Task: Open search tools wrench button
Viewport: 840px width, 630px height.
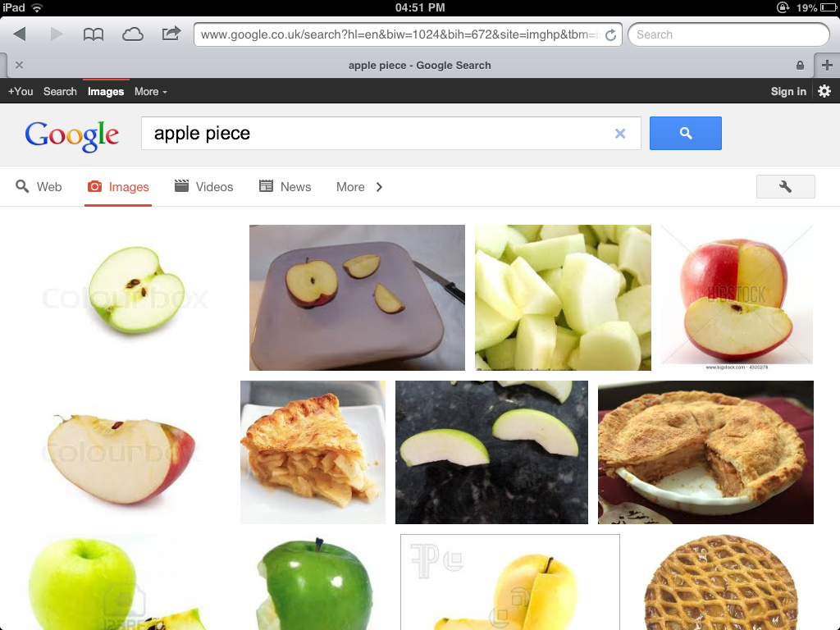Action: click(785, 186)
